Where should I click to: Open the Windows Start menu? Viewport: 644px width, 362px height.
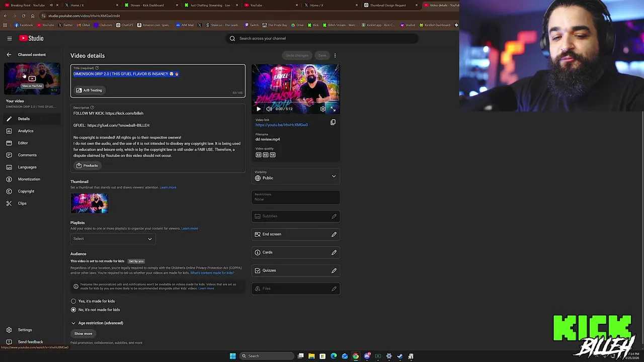click(232, 356)
